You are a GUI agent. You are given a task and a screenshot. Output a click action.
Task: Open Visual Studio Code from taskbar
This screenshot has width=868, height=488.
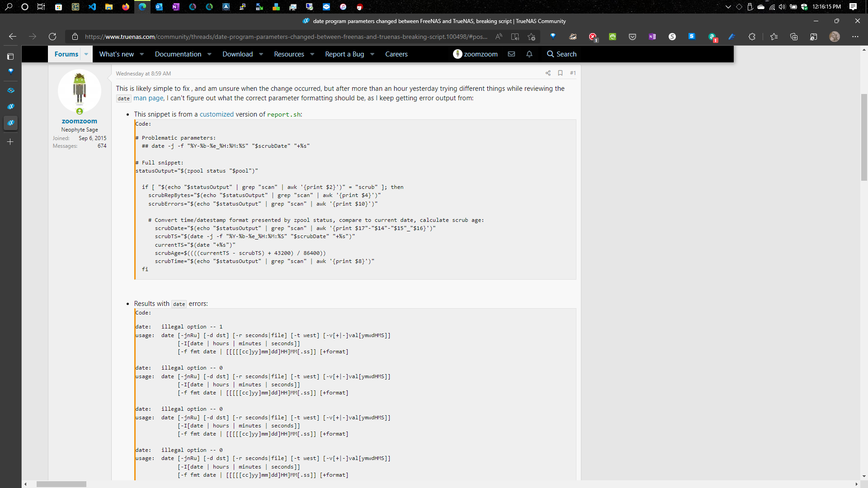[x=92, y=7]
